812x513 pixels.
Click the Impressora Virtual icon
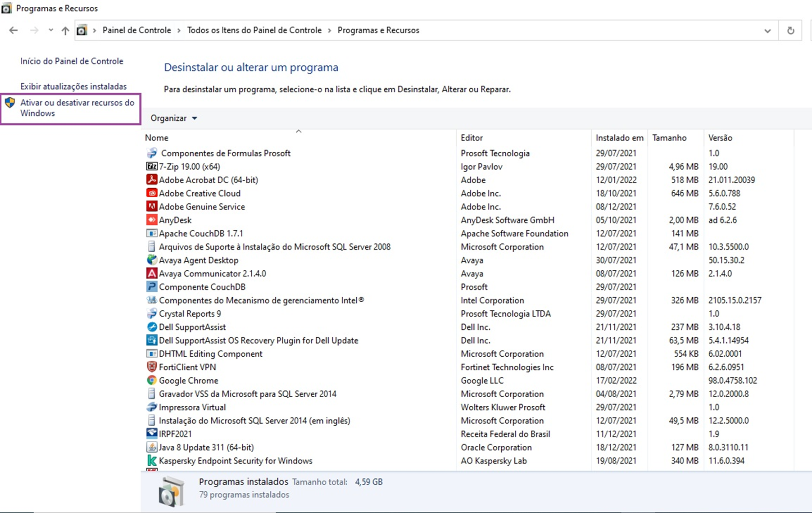point(152,407)
